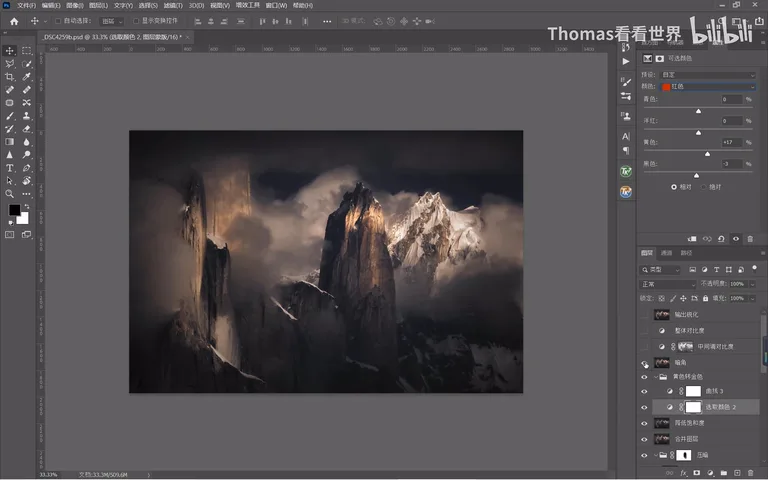Toggle adjustment visibility eye in Properties panel
Viewport: 768px width, 480px height.
pyautogui.click(x=736, y=239)
